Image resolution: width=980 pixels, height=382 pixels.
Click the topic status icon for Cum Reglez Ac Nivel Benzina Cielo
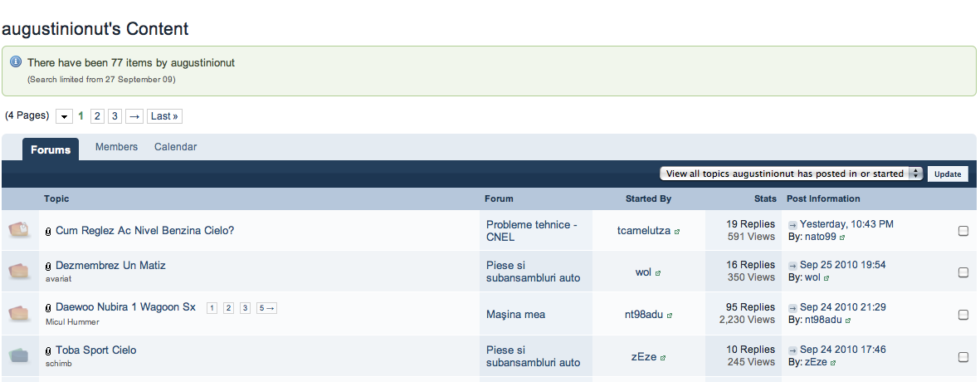click(19, 229)
